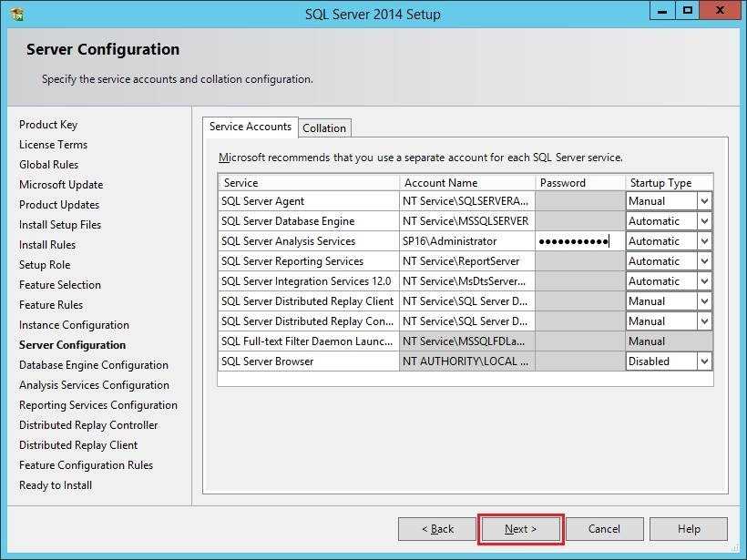The height and width of the screenshot is (560, 747).
Task: Select Distributed Replay Client step in sidebar
Action: (78, 445)
